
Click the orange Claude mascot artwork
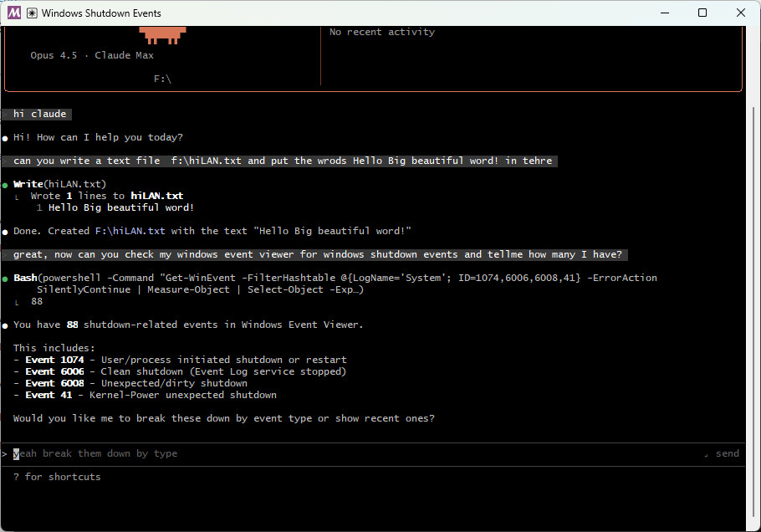click(161, 32)
